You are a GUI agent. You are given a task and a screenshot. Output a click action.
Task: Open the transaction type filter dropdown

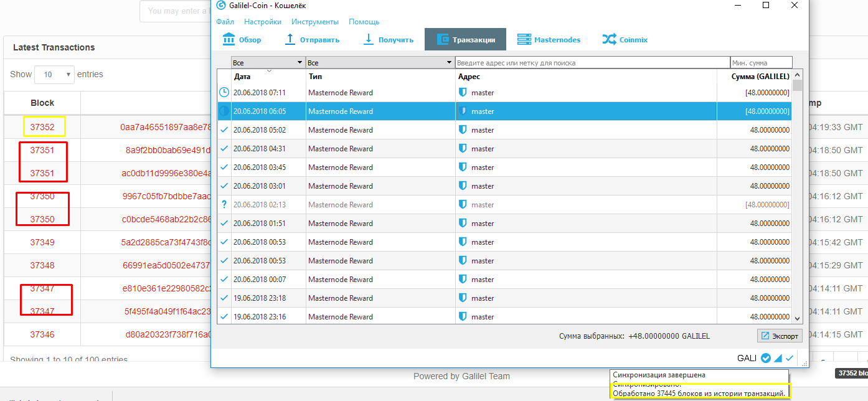point(380,63)
